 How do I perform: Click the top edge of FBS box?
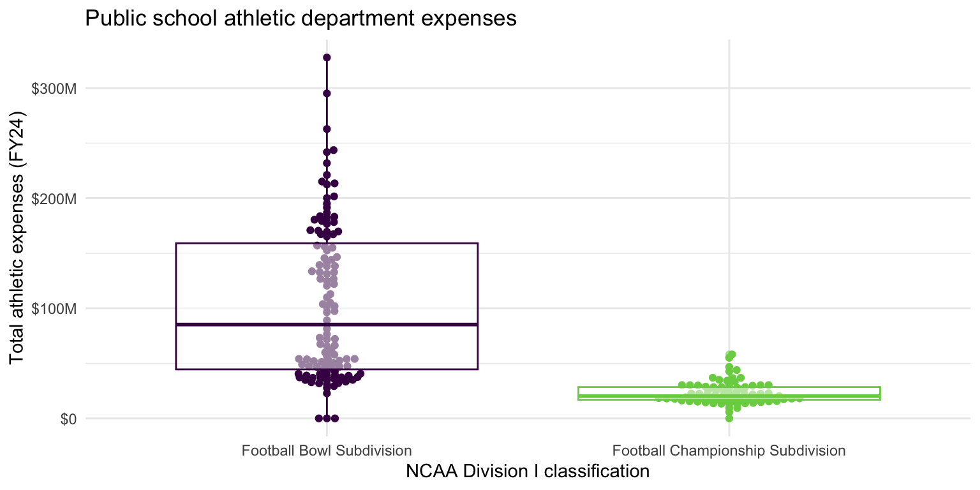(327, 243)
